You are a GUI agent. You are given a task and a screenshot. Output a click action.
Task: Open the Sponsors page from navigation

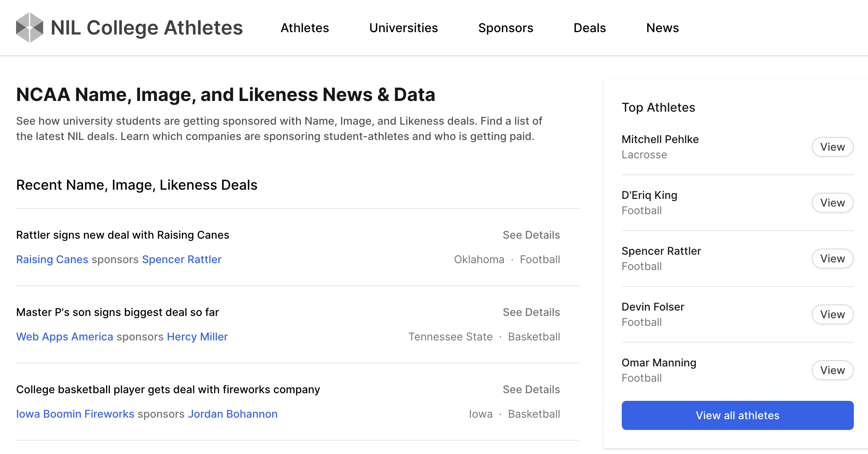(x=505, y=28)
